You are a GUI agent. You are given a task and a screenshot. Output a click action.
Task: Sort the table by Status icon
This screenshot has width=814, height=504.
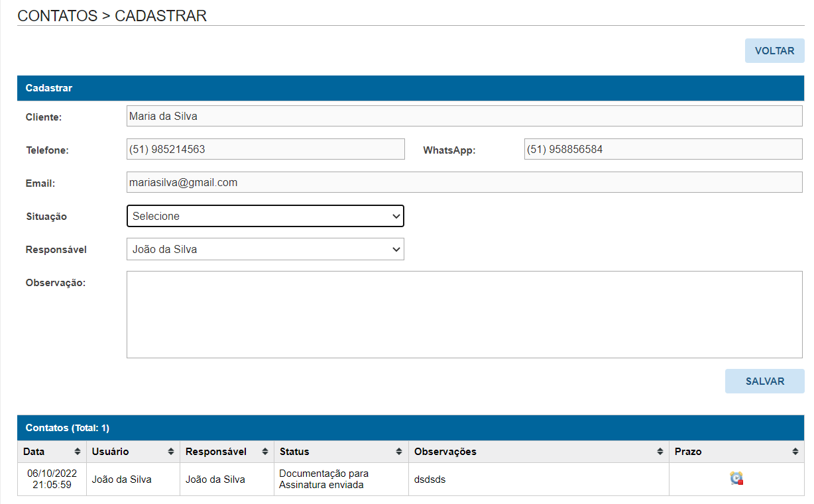399,452
